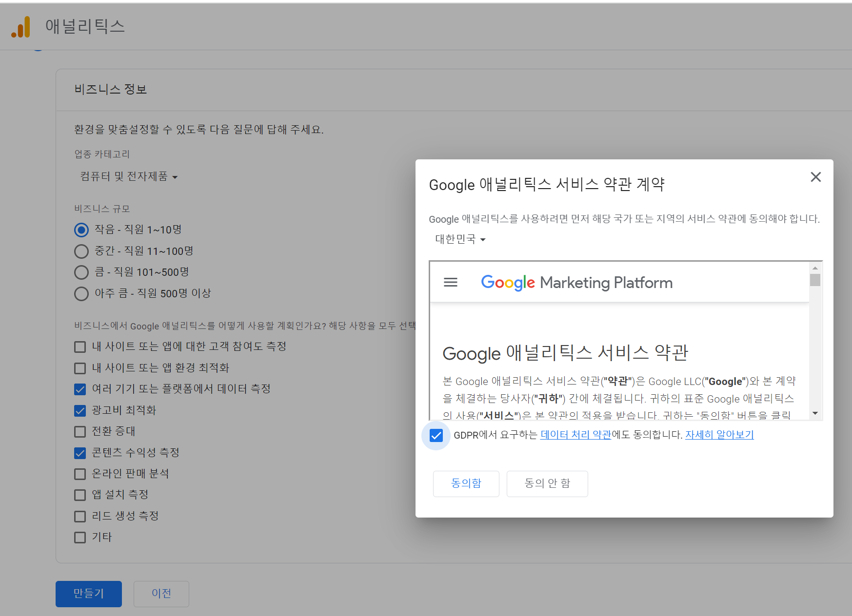Check the 기타 checkbox
The width and height of the screenshot is (852, 616).
pyautogui.click(x=80, y=538)
